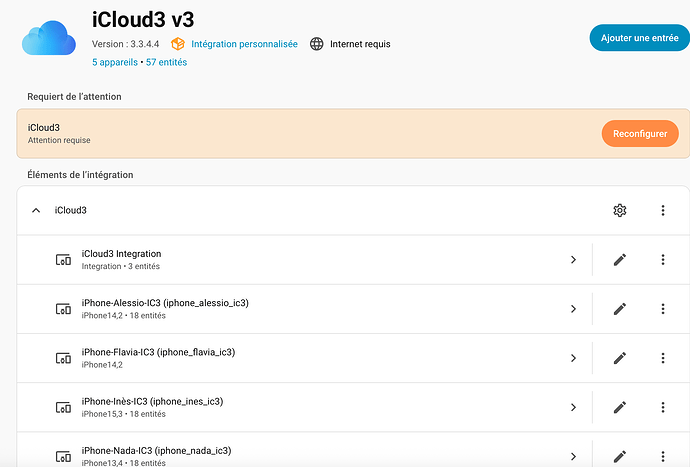Click device icon beside iPhone-Nada-IC3
690x467 pixels.
coord(63,457)
